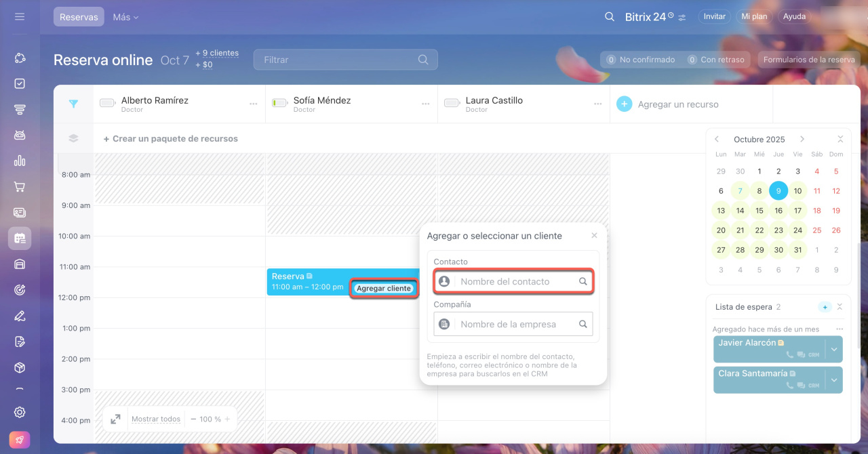Open the hamburger menu in the sidebar

click(20, 16)
